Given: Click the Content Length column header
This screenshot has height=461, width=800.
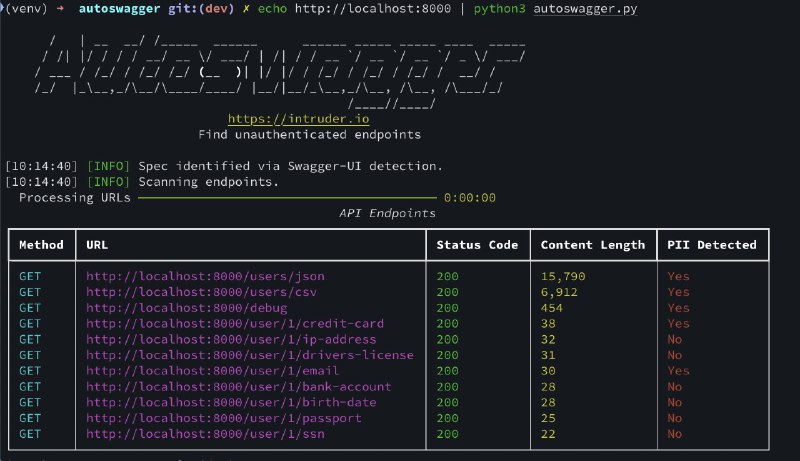Looking at the screenshot, I should [593, 245].
